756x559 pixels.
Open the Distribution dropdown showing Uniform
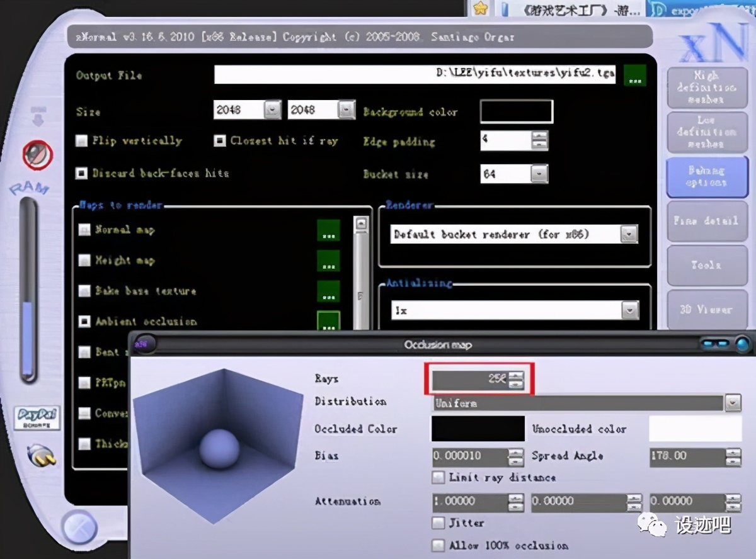click(733, 403)
